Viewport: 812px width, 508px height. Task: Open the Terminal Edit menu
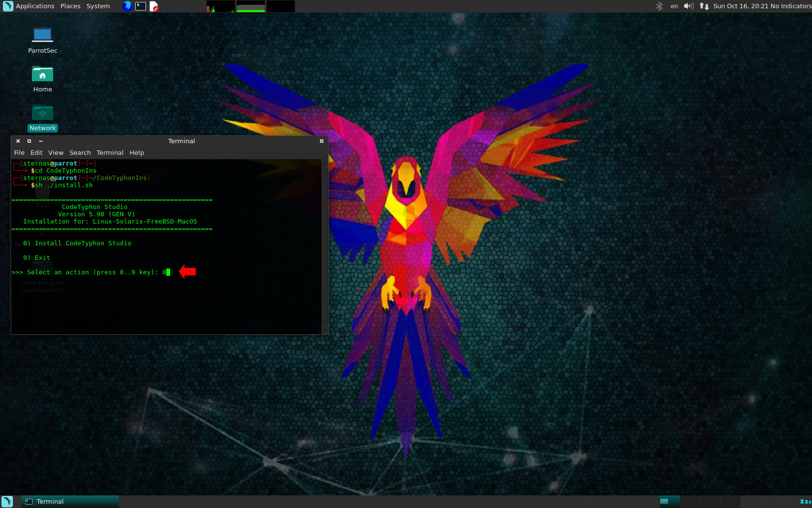36,152
